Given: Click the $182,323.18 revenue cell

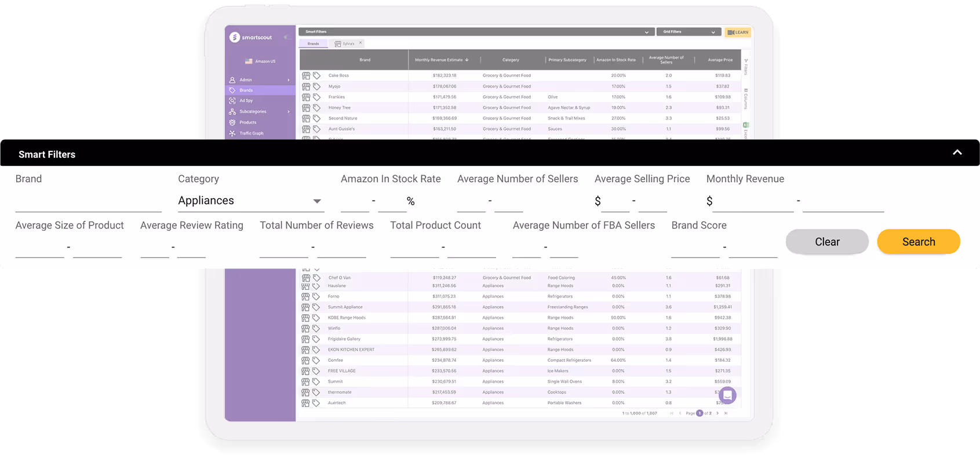Looking at the screenshot, I should coord(445,75).
